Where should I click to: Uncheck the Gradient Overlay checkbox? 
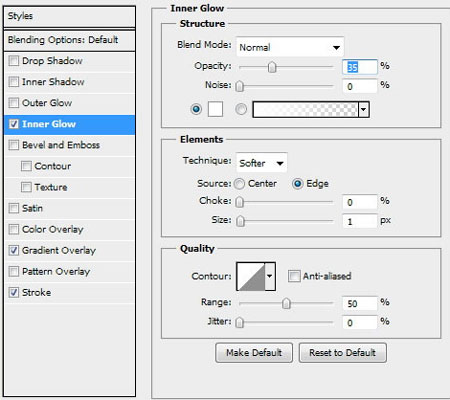tap(14, 251)
